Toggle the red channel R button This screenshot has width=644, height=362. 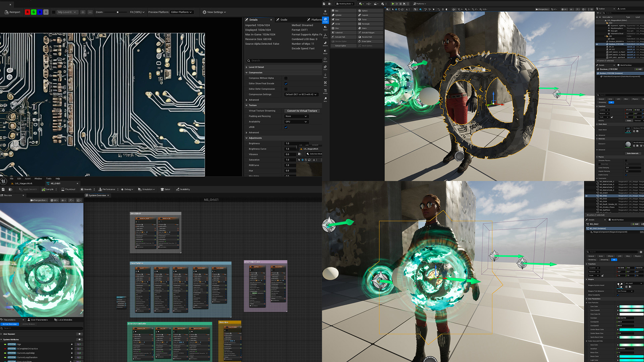28,12
